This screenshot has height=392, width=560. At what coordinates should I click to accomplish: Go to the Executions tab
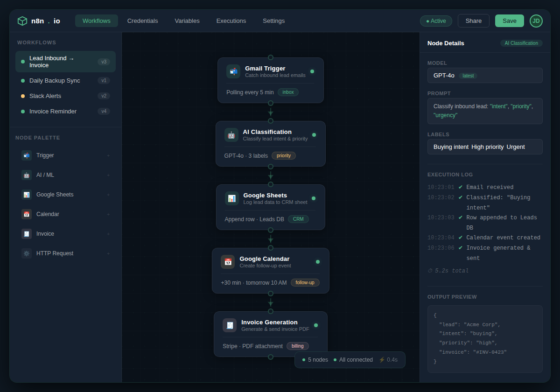(x=231, y=21)
